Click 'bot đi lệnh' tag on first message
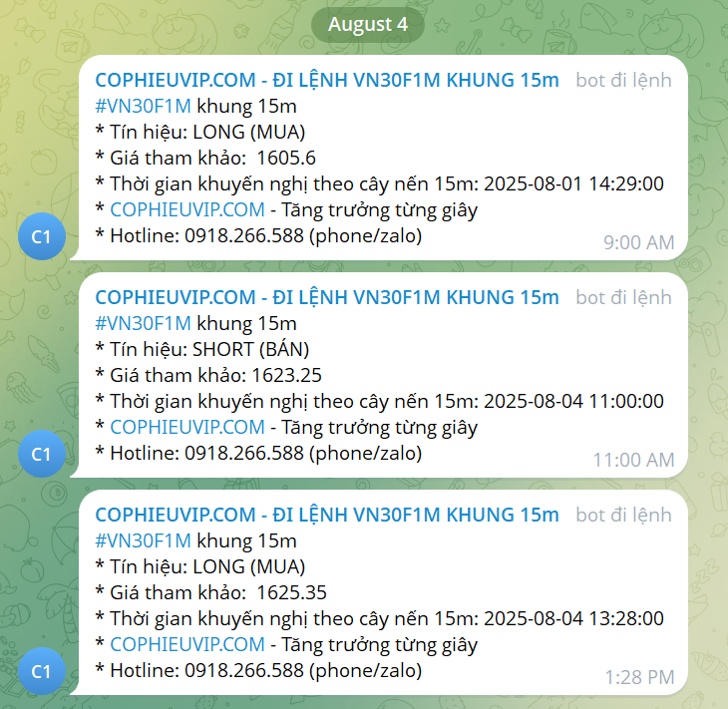Screen dimensions: 728x709 click(623, 81)
